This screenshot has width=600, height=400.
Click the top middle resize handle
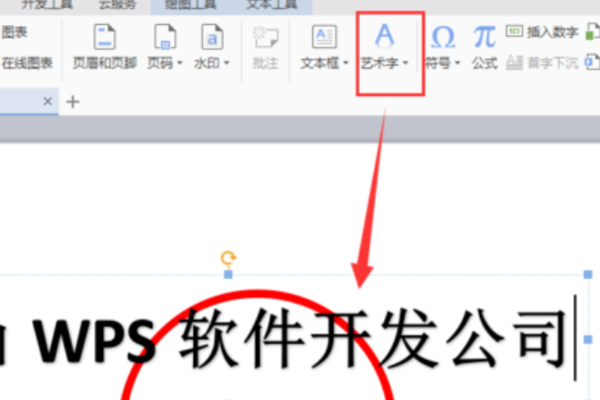228,274
